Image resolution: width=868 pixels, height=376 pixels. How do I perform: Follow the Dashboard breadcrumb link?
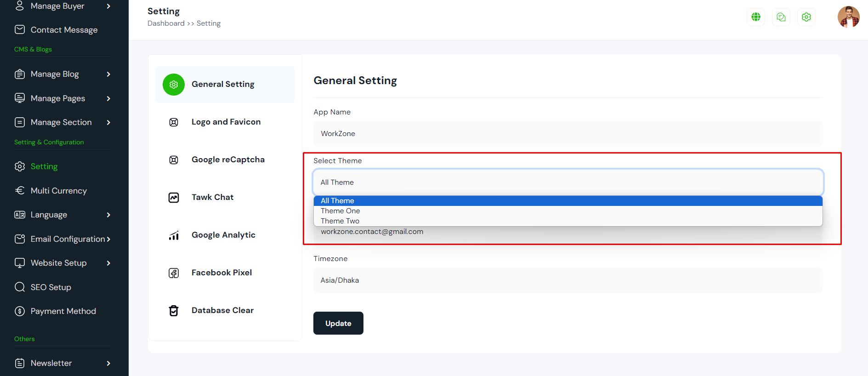tap(166, 23)
